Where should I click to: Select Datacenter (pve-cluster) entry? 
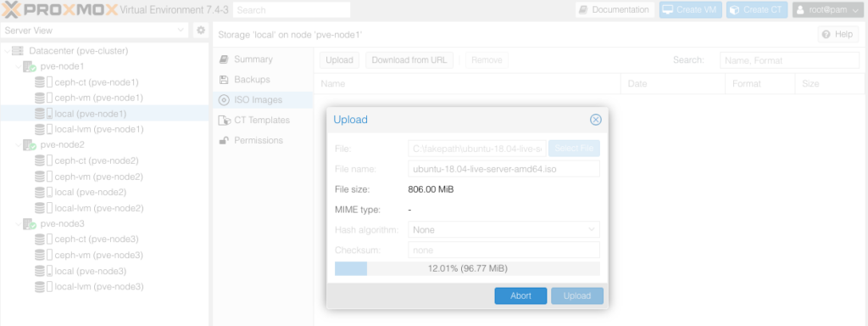pyautogui.click(x=104, y=51)
